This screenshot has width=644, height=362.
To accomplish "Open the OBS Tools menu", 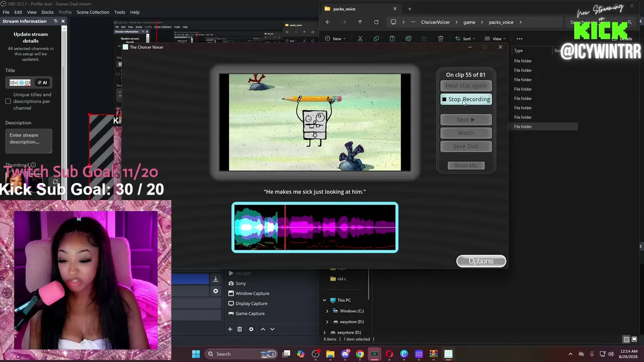I will [120, 12].
